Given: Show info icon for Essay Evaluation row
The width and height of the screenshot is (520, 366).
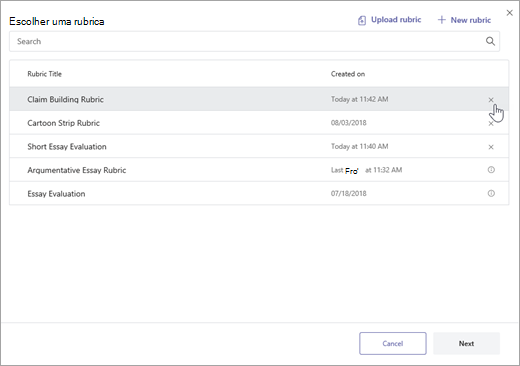Looking at the screenshot, I should point(491,193).
